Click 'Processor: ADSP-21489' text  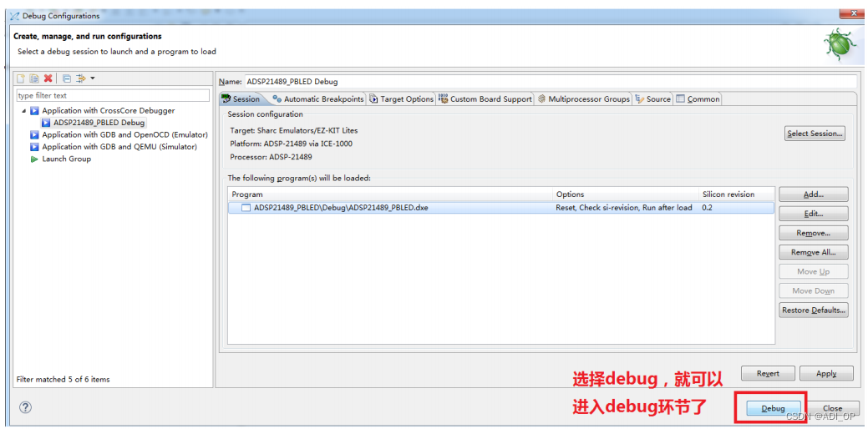(x=271, y=156)
